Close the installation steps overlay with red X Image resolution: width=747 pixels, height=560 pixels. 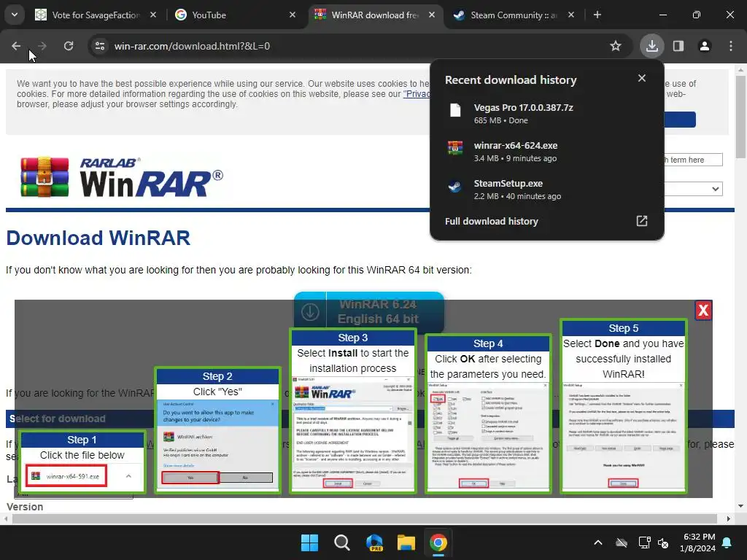coord(703,311)
